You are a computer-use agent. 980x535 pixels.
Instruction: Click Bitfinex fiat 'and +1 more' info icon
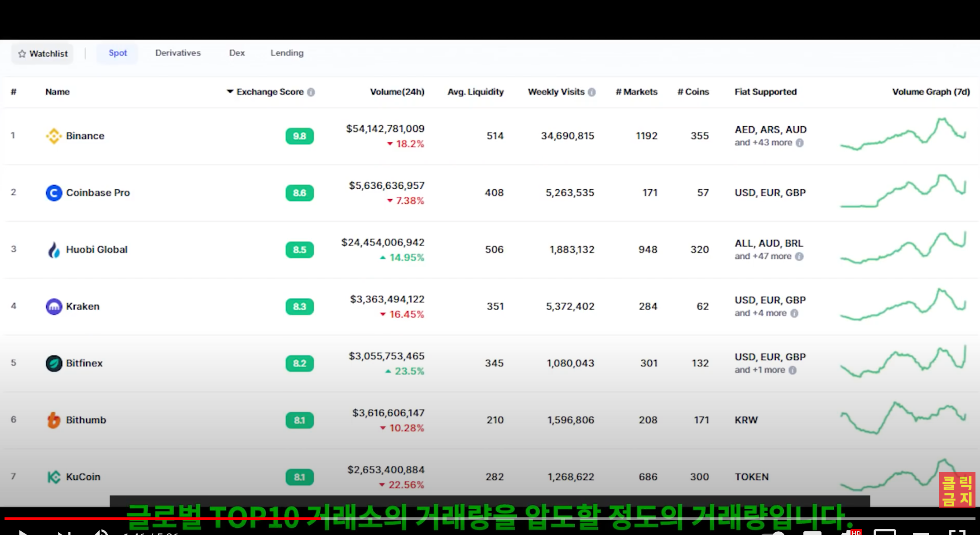[x=793, y=370]
